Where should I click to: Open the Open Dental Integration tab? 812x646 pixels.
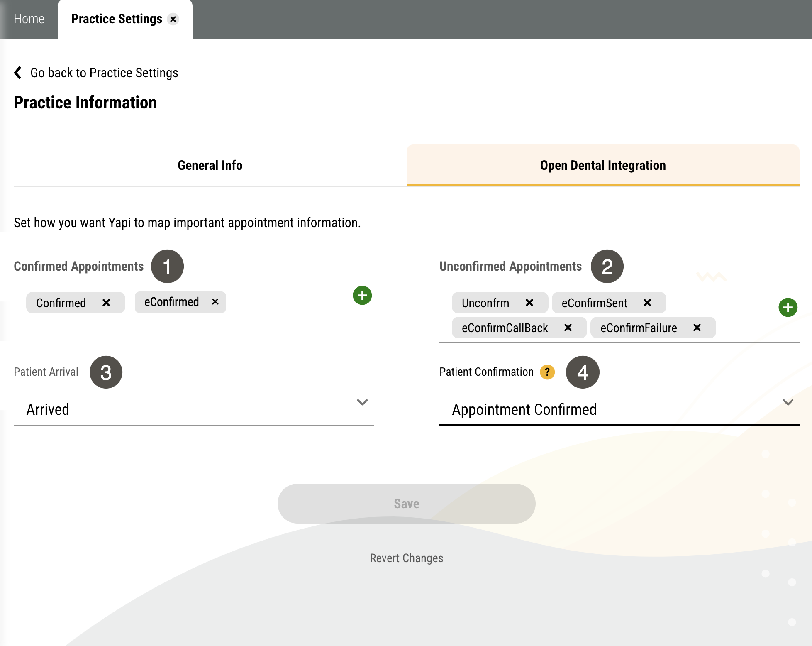603,165
